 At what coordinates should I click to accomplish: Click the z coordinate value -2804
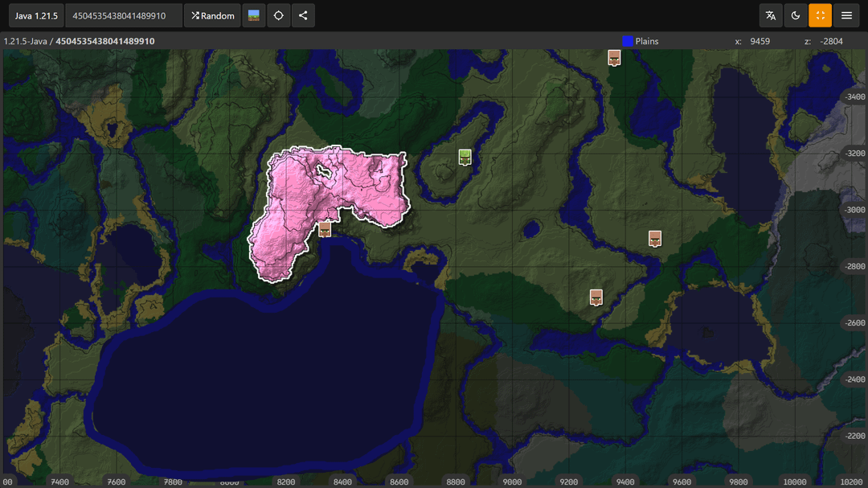[x=833, y=41]
